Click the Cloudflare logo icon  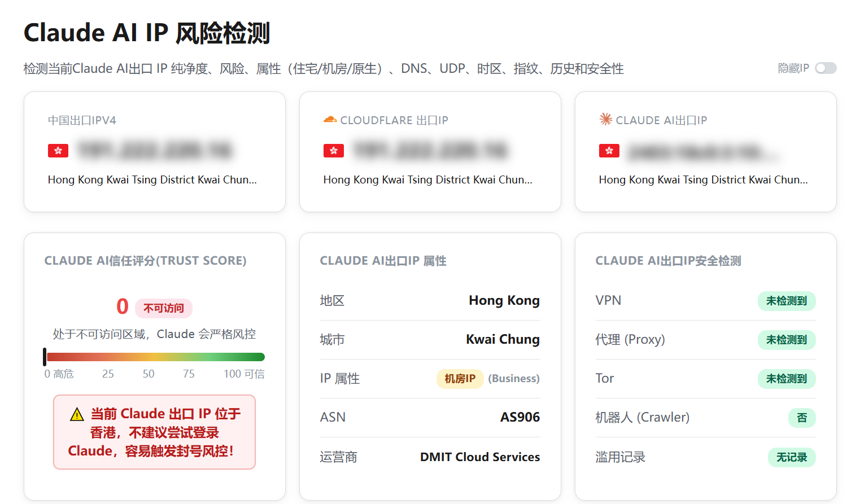coord(330,120)
